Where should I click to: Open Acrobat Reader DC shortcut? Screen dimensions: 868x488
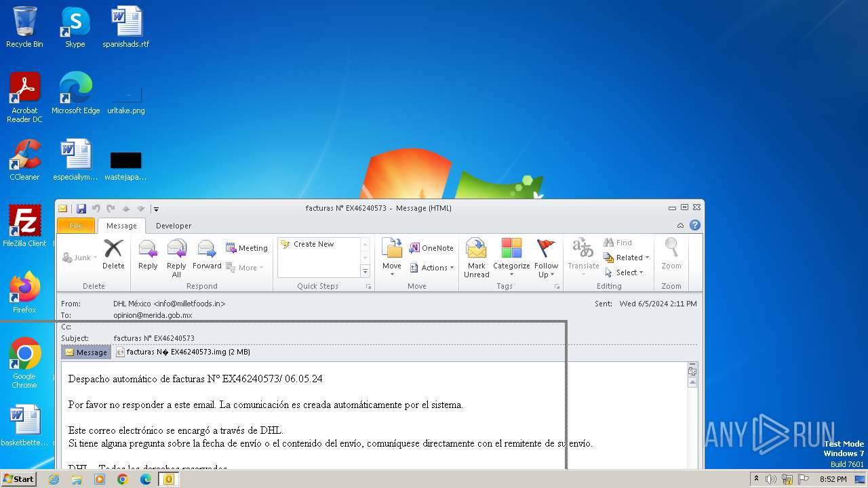tap(24, 98)
